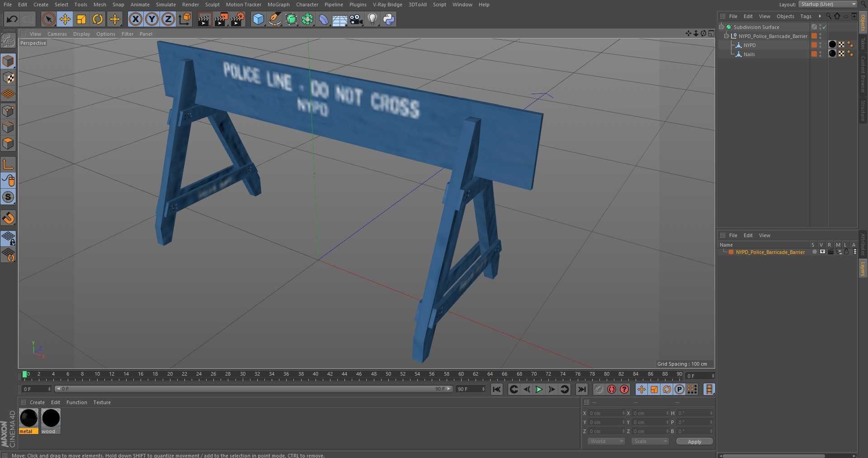Open the Python script icon
This screenshot has height=458, width=868.
tap(389, 19)
